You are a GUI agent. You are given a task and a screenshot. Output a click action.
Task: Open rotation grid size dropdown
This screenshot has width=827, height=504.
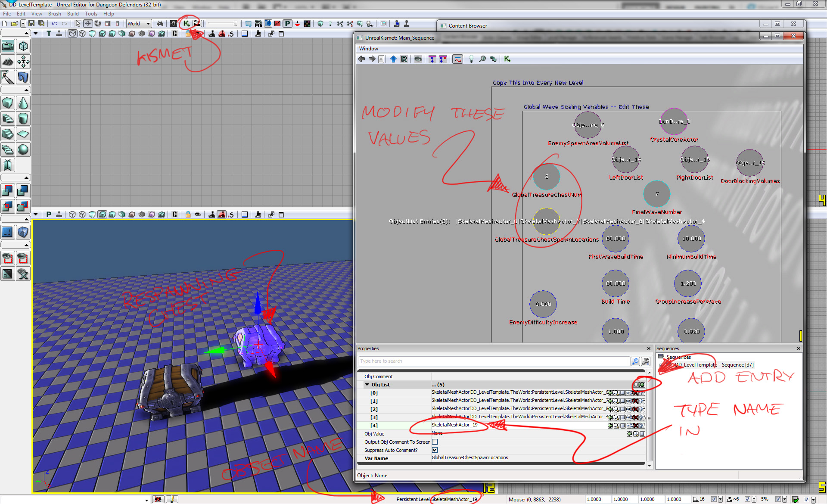click(754, 499)
